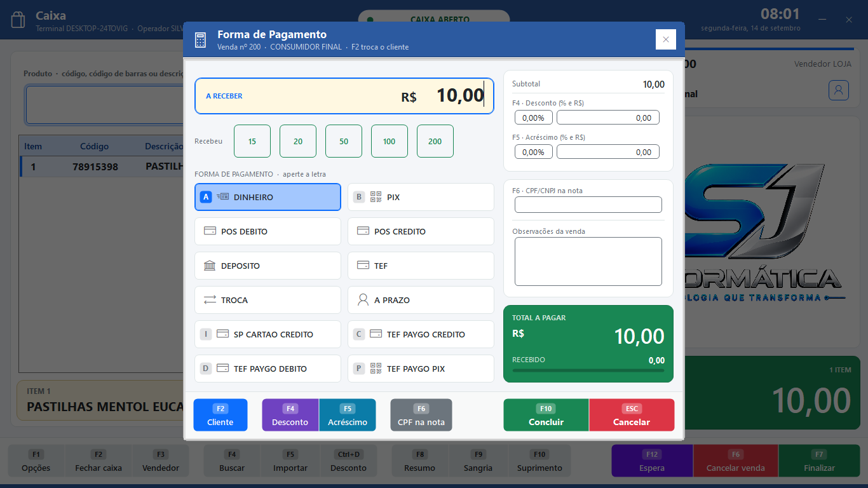Image resolution: width=868 pixels, height=488 pixels.
Task: Click F7 Finalizar in Caixa window
Action: click(x=819, y=461)
